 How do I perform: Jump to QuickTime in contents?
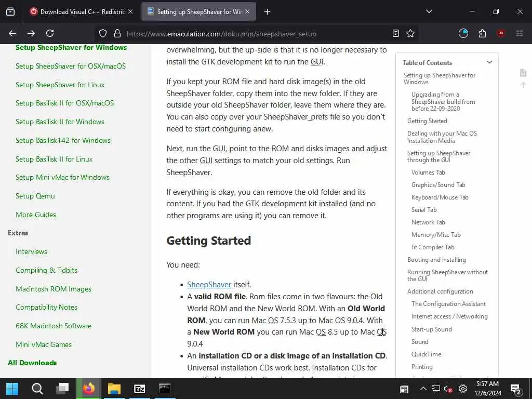426,354
